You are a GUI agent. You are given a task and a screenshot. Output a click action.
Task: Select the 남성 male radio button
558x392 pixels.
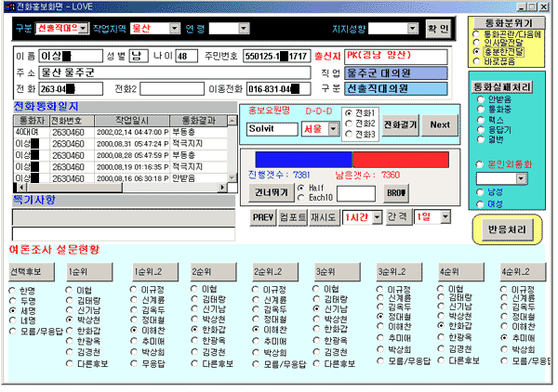(x=480, y=192)
